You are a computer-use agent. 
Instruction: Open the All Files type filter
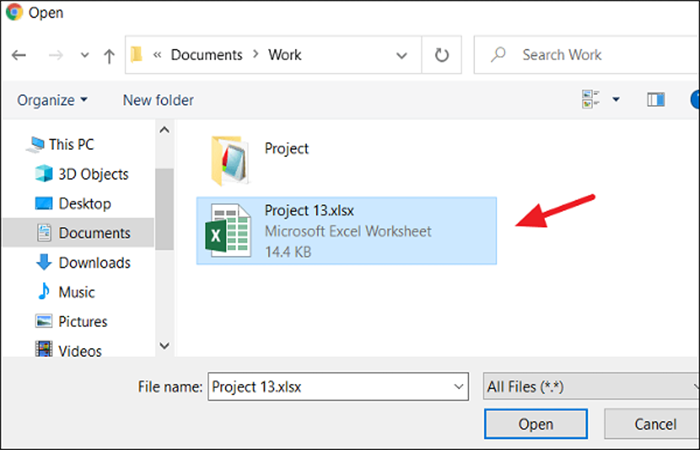[x=591, y=387]
